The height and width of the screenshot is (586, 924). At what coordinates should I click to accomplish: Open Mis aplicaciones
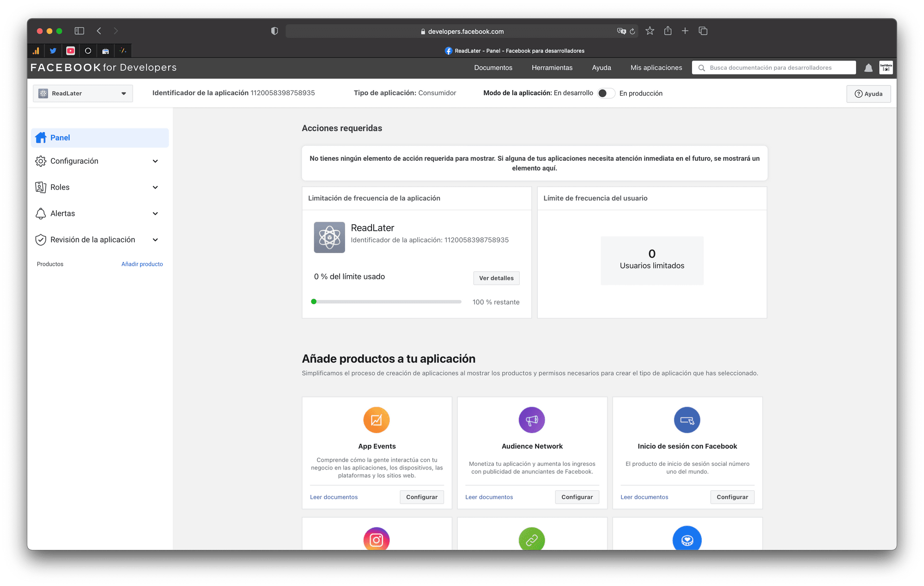coord(656,68)
